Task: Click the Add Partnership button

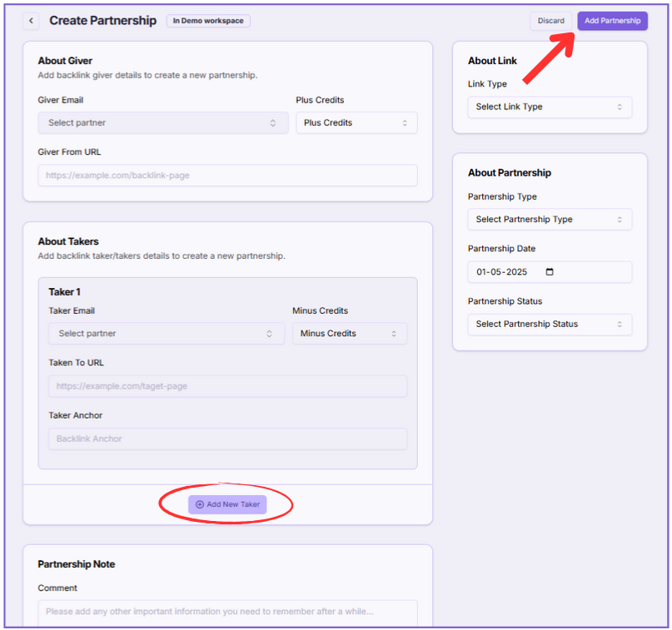Action: (x=612, y=21)
